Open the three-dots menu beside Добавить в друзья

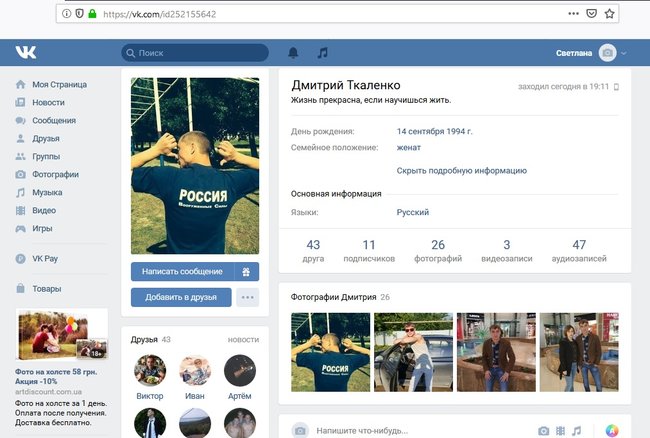(247, 297)
